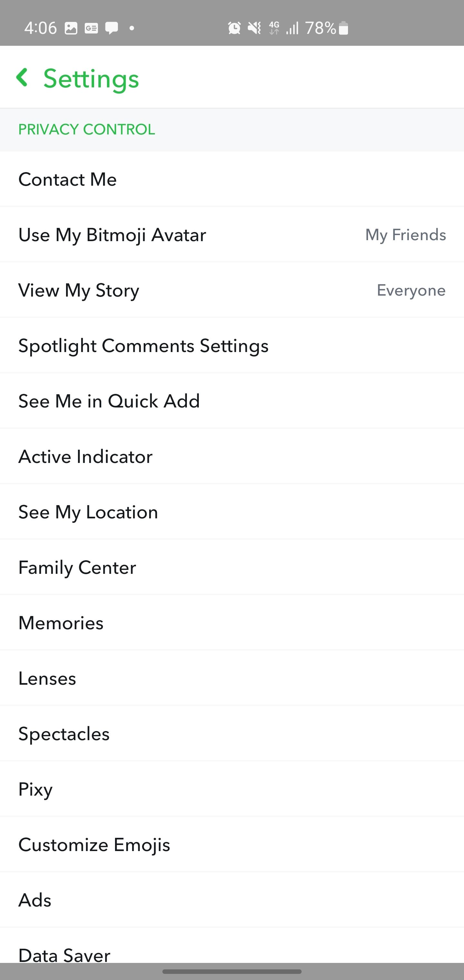Tap the signal strength bars icon

tap(292, 28)
